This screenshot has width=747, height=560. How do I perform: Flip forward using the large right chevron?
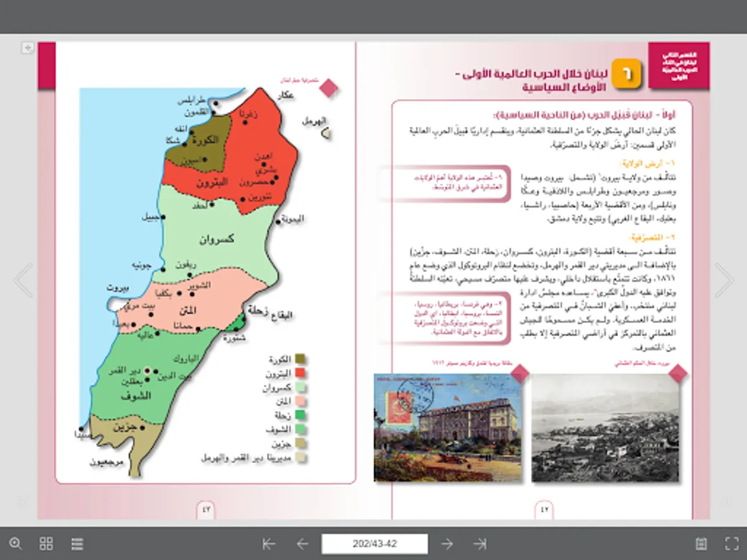coord(724,280)
